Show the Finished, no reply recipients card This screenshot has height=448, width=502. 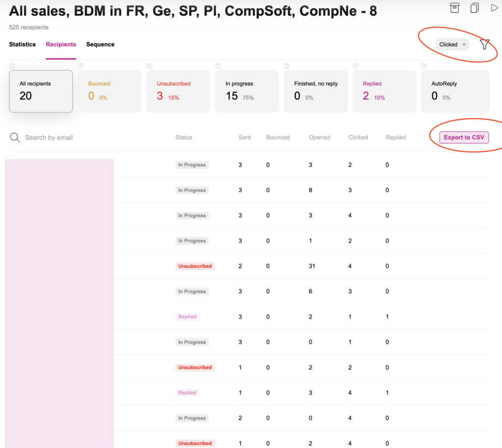(315, 91)
